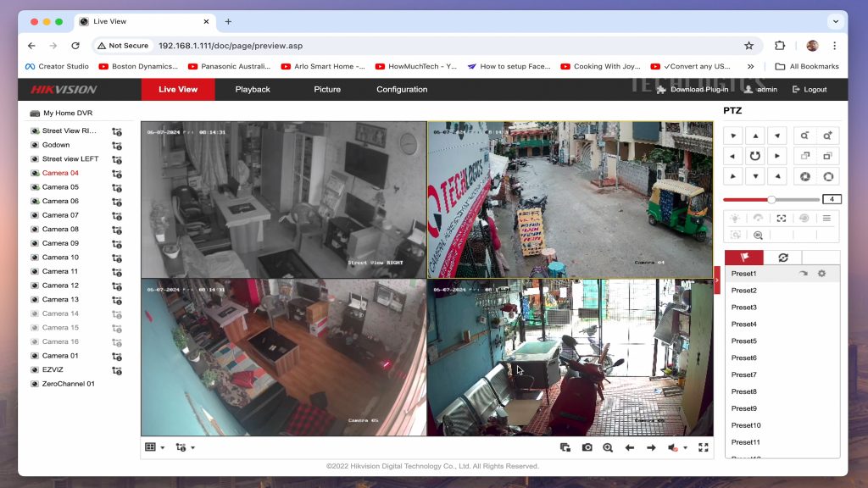Open the Configuration tab
Viewport: 868px width, 488px height.
coord(402,90)
